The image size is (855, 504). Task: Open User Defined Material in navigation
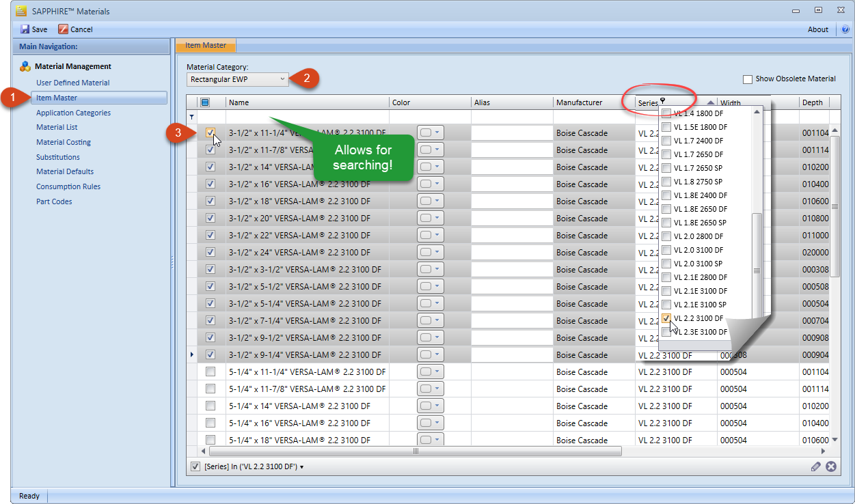tap(73, 83)
